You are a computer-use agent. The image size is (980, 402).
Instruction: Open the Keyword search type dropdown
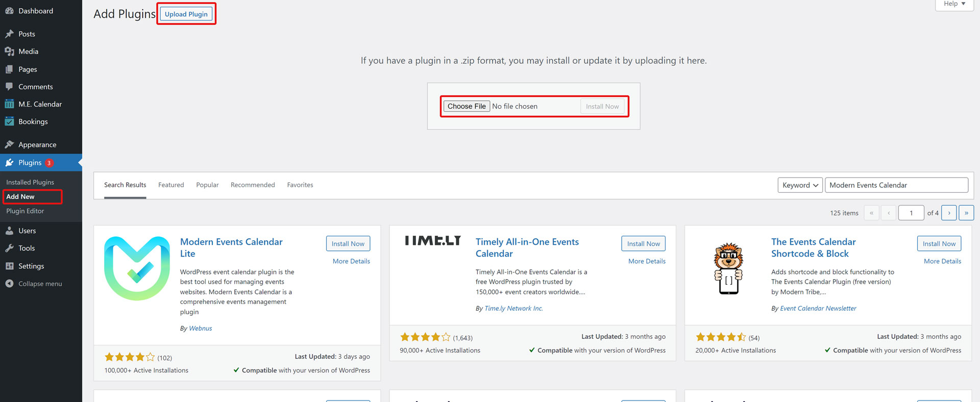[799, 185]
